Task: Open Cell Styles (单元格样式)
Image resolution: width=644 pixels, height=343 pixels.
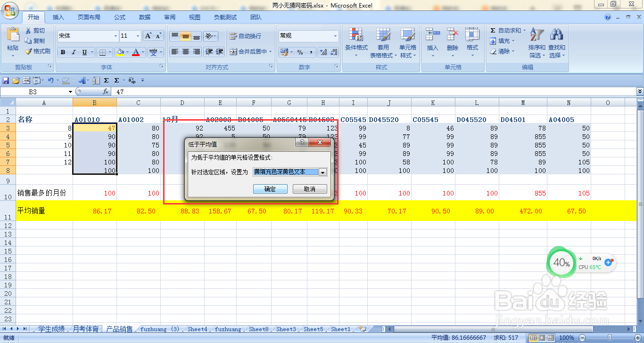Action: [407, 43]
